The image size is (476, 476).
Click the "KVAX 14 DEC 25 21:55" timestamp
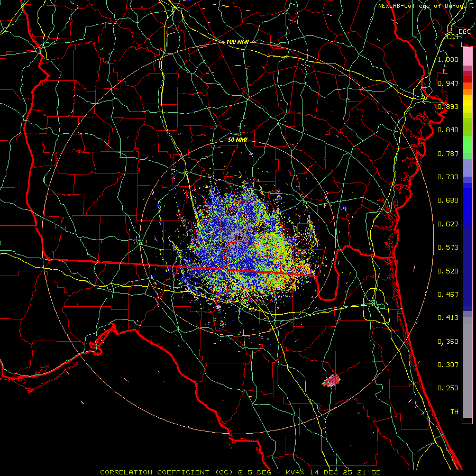point(333,472)
